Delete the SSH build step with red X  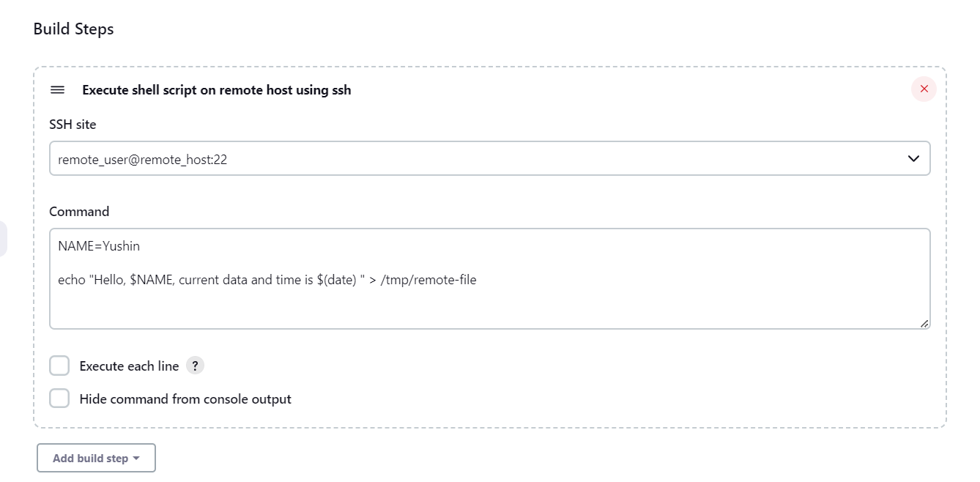(x=924, y=89)
